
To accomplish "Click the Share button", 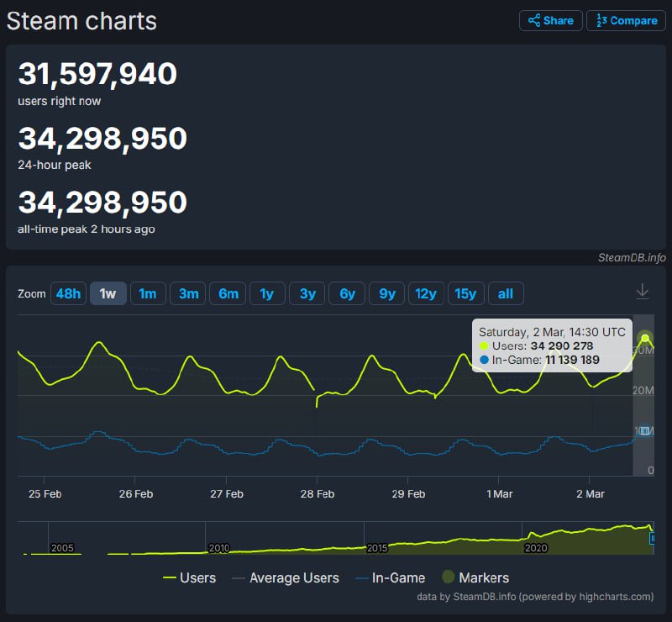I will (x=551, y=21).
